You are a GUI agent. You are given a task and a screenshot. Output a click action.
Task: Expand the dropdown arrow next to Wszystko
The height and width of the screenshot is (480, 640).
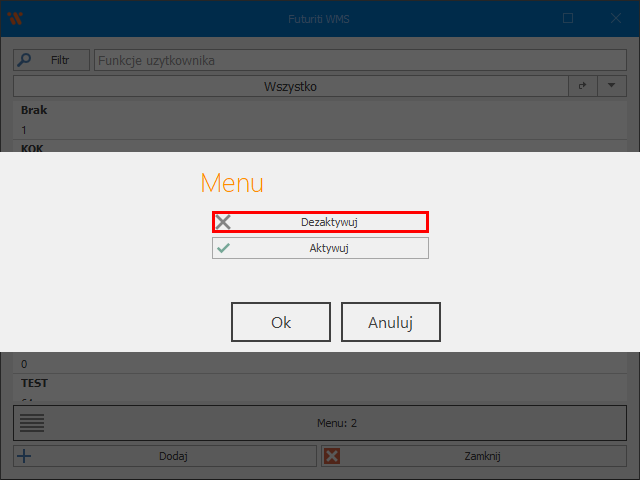click(x=611, y=87)
